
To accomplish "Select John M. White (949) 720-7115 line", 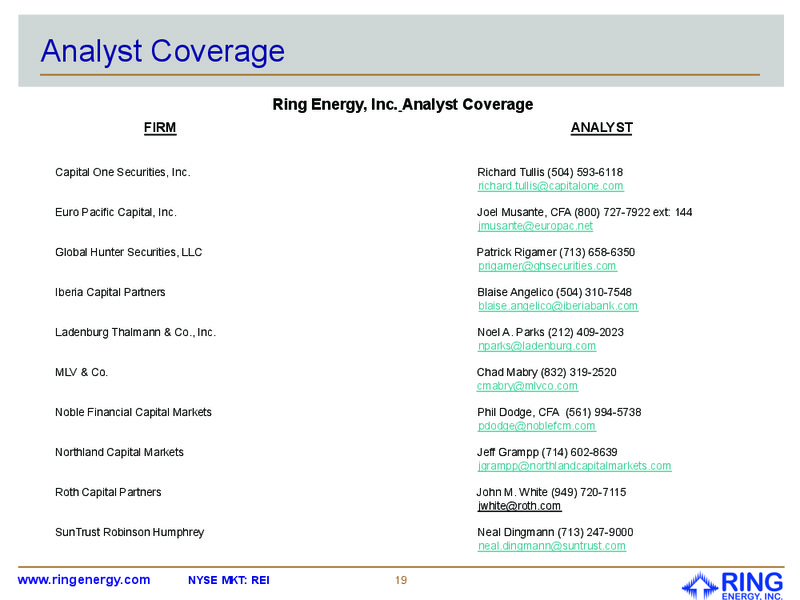I will click(551, 492).
